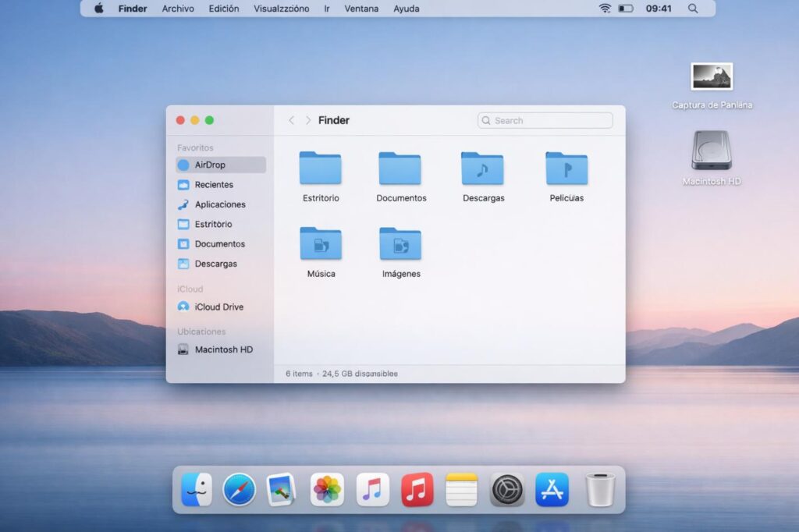Go back with the left chevron

tap(292, 120)
